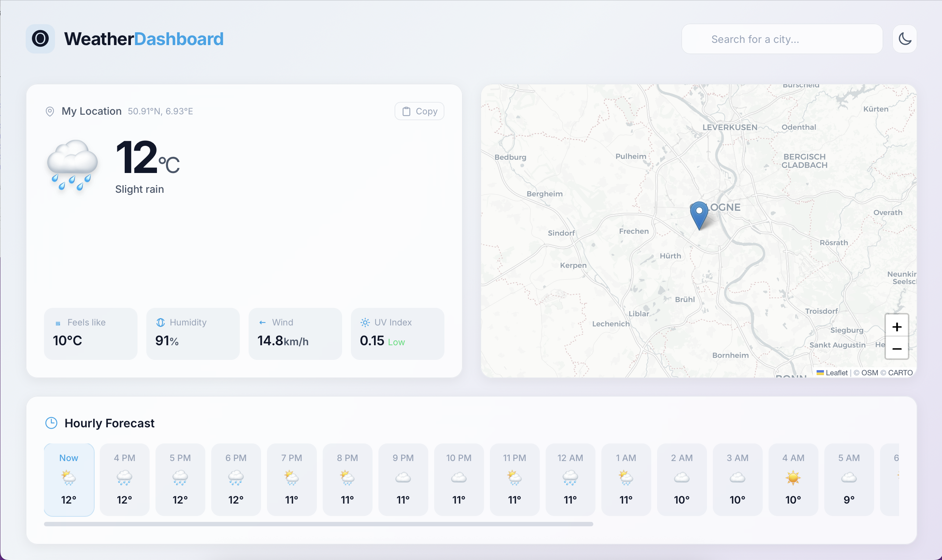Click the Search for a city field
The image size is (942, 560).
pyautogui.click(x=781, y=39)
